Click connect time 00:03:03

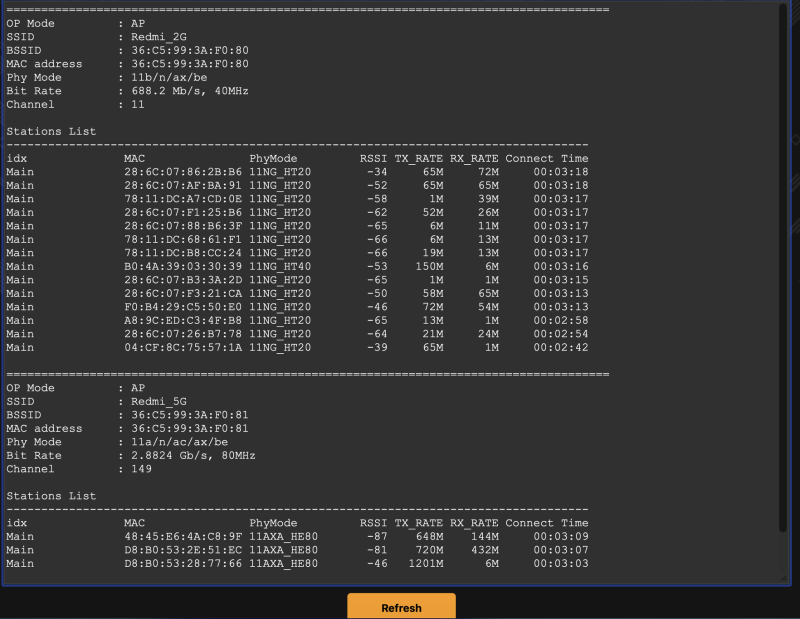tap(561, 564)
